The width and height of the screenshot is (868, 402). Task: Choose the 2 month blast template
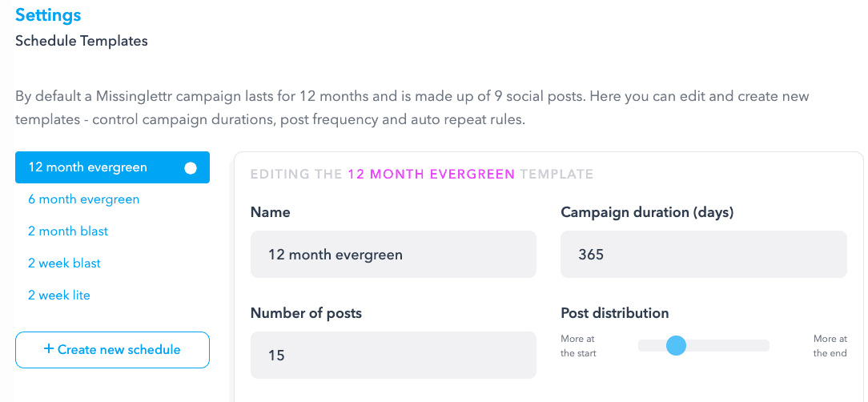(x=68, y=231)
